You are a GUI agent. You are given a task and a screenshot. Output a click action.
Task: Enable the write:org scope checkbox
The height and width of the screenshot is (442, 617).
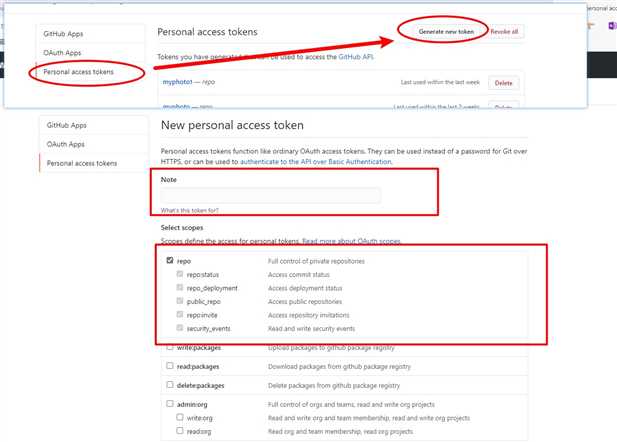(x=180, y=417)
